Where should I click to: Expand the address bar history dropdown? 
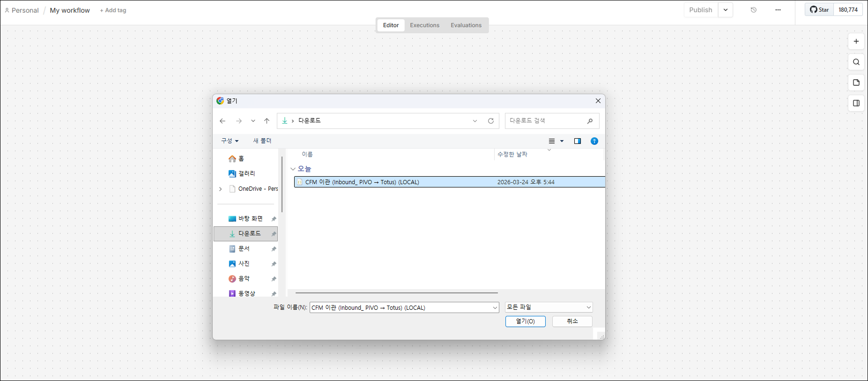tap(475, 121)
